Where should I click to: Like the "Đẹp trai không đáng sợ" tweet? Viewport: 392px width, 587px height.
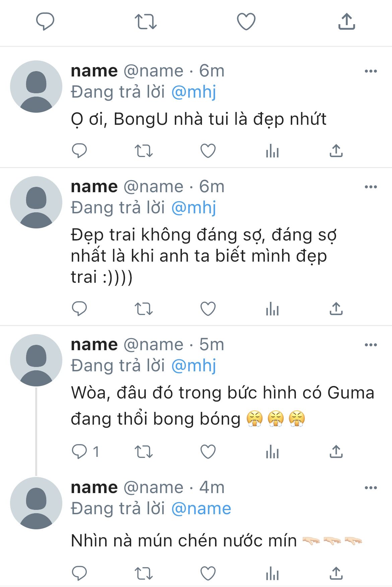[x=208, y=309]
